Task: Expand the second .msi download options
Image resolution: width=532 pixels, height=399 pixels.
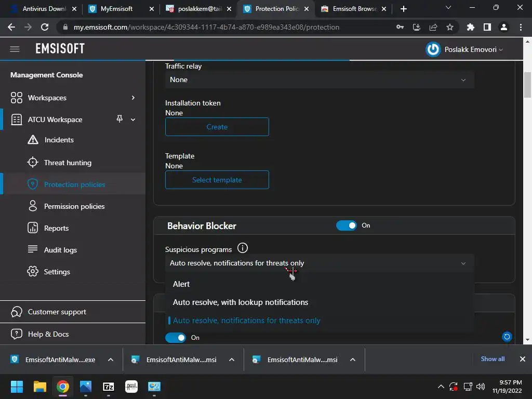Action: 353,360
